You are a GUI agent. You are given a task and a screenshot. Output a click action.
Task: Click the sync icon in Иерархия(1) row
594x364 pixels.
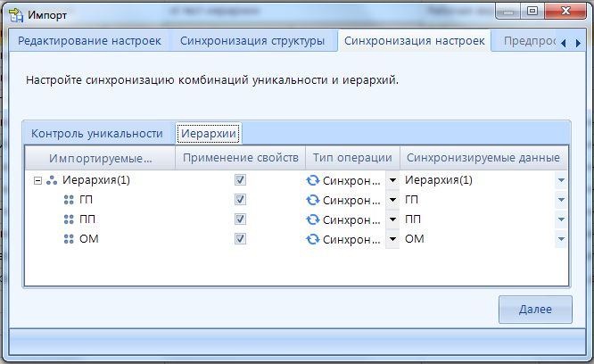point(313,180)
